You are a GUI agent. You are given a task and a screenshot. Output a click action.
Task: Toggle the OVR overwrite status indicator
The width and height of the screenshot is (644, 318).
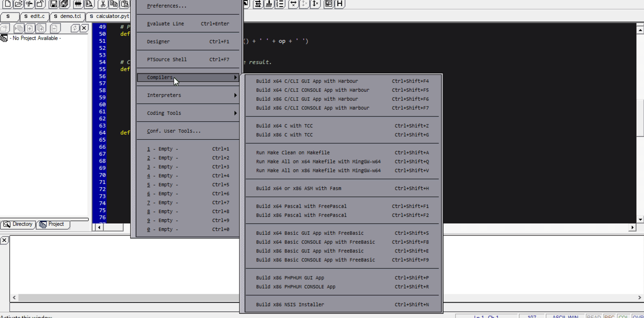[638, 317]
